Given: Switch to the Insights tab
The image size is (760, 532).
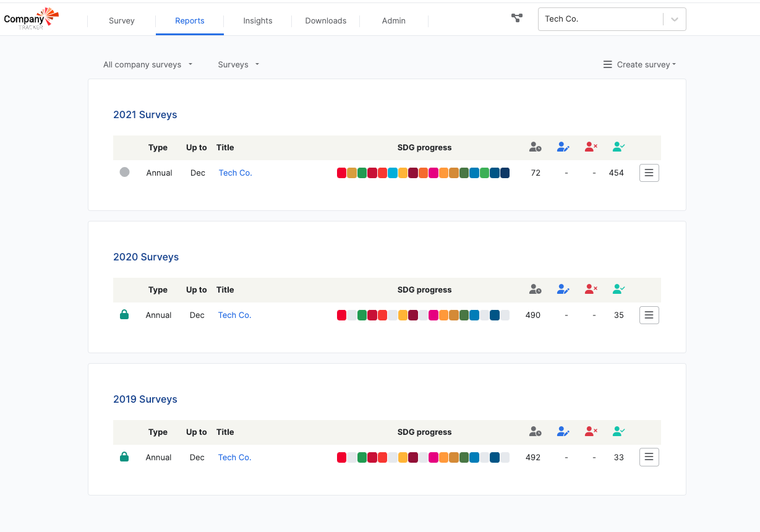Looking at the screenshot, I should pos(258,20).
